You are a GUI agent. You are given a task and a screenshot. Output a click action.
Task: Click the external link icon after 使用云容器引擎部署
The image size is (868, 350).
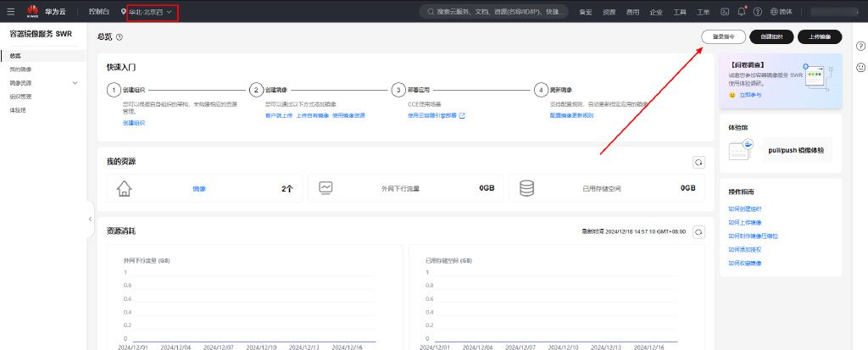point(462,115)
